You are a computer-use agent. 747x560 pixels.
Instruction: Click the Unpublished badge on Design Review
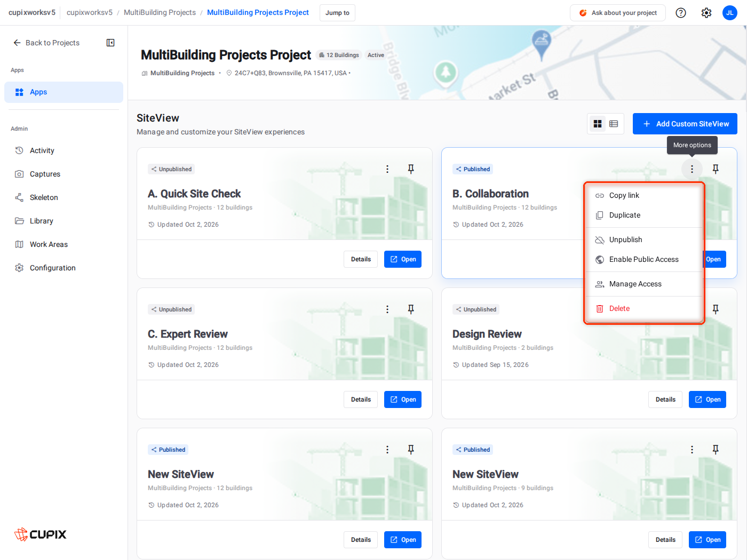pyautogui.click(x=475, y=309)
